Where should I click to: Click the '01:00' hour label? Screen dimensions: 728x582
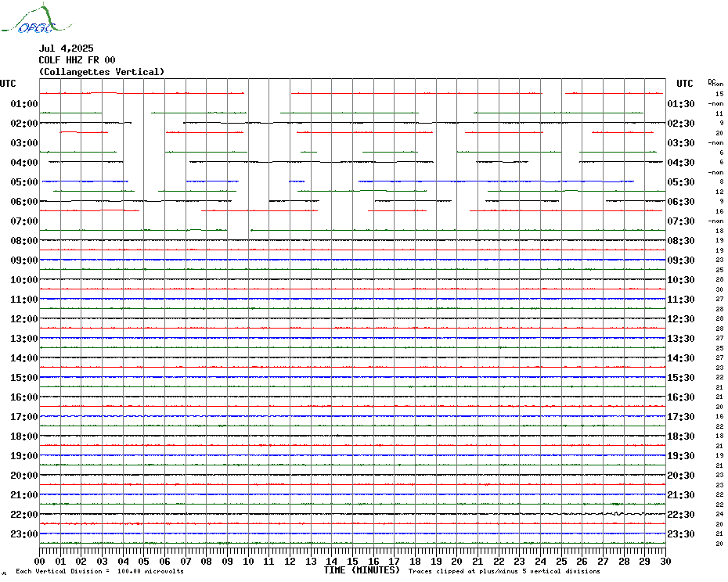[x=24, y=104]
